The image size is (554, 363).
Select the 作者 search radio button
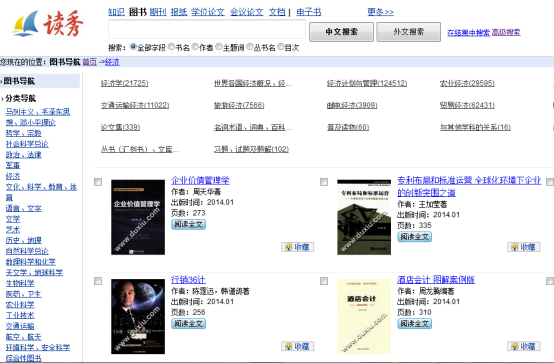pyautogui.click(x=195, y=47)
